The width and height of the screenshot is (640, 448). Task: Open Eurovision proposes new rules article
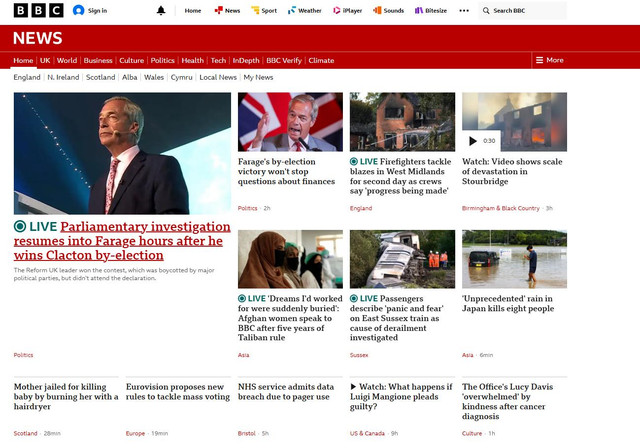tap(178, 392)
